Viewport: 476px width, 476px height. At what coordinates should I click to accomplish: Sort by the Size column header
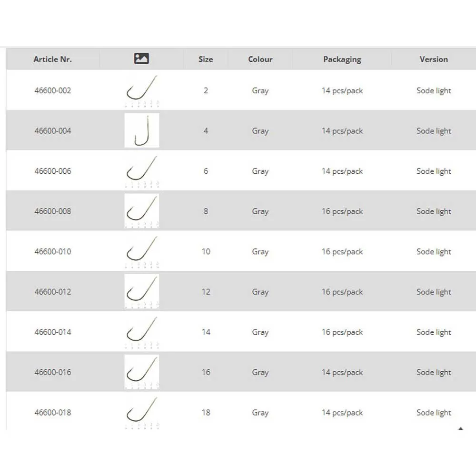[x=206, y=59]
